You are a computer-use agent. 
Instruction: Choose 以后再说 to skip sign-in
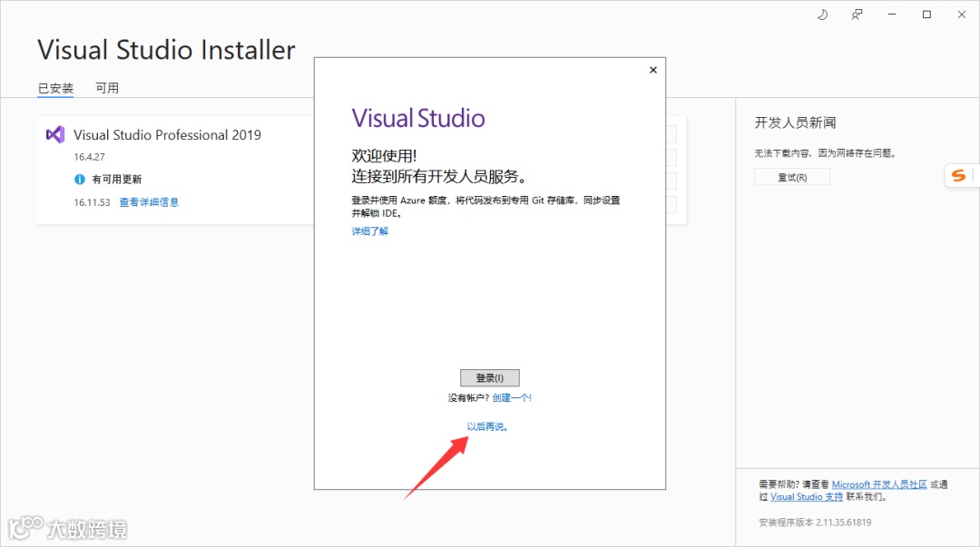click(x=487, y=426)
